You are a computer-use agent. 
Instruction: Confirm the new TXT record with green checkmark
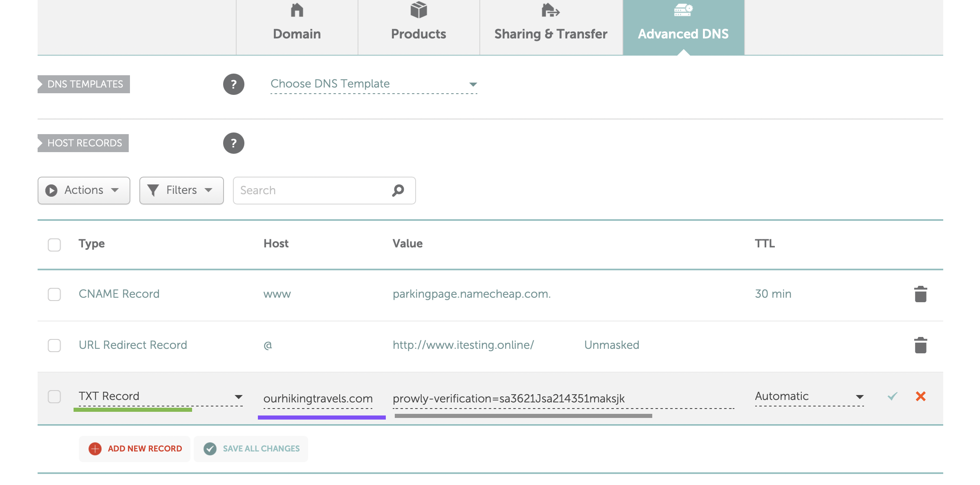pyautogui.click(x=892, y=396)
